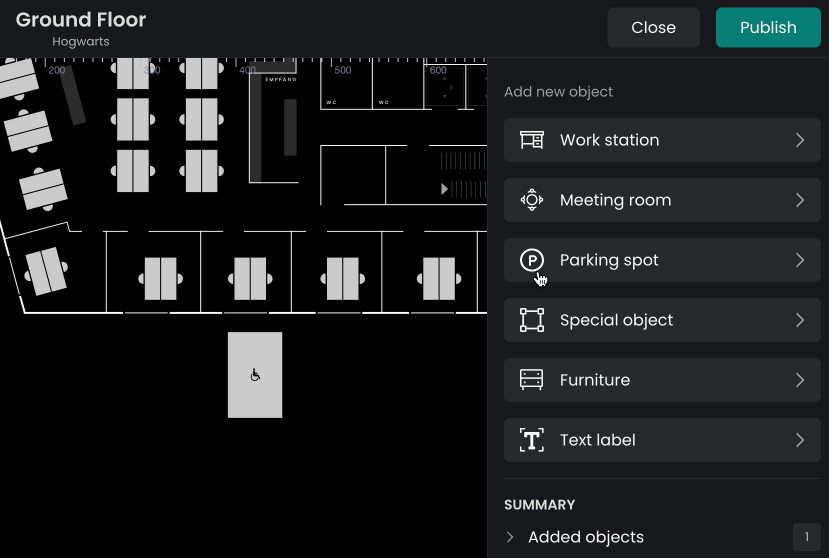Click the Ground Floor title
829x558 pixels.
81,20
